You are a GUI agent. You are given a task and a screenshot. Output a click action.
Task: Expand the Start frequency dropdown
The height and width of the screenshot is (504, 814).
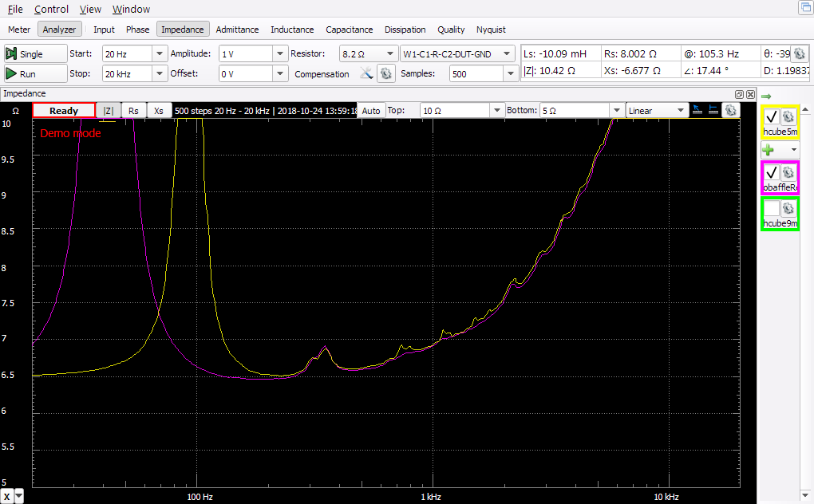point(160,54)
